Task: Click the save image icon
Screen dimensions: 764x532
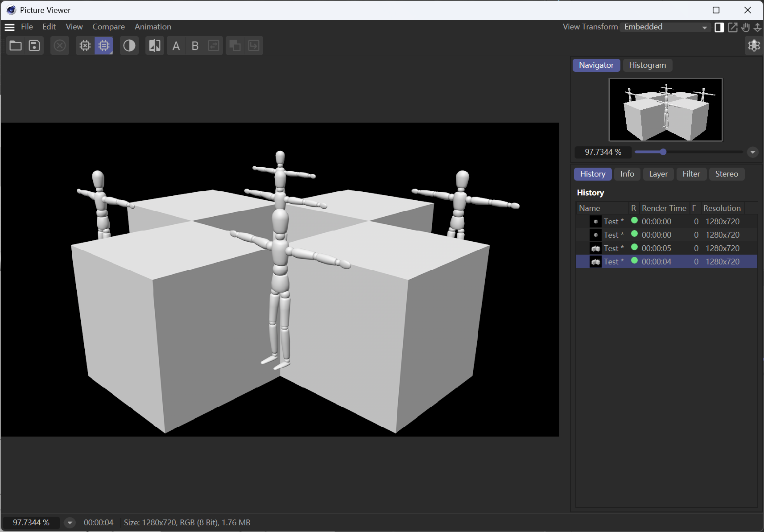Action: pyautogui.click(x=34, y=45)
